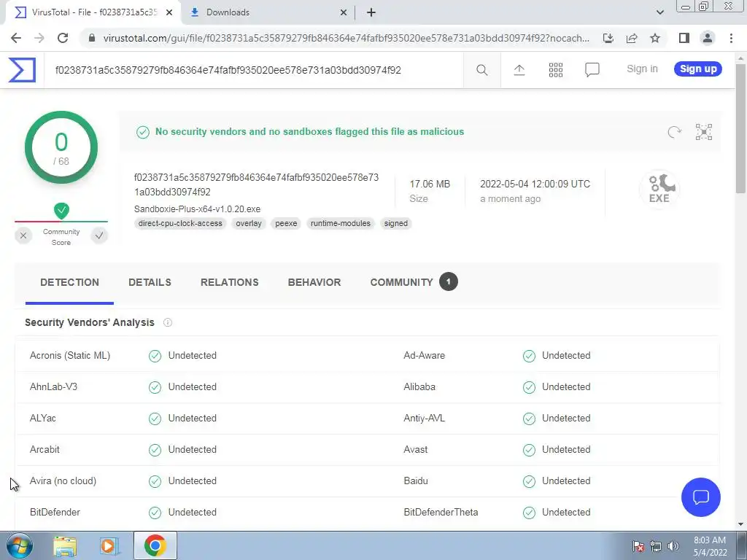Expand the tab search dropdown arrow

click(659, 12)
